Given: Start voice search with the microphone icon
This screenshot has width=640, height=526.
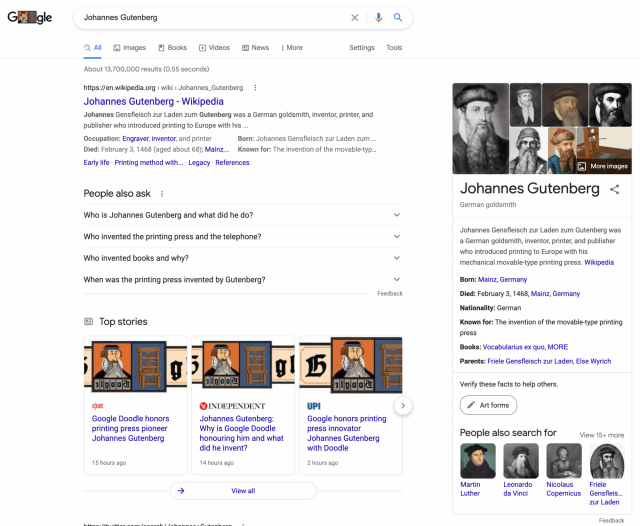Looking at the screenshot, I should click(x=378, y=18).
